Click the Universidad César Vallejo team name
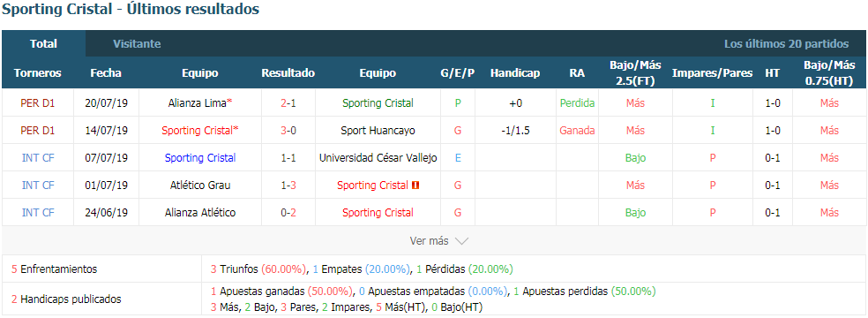The width and height of the screenshot is (868, 318). coord(378,158)
